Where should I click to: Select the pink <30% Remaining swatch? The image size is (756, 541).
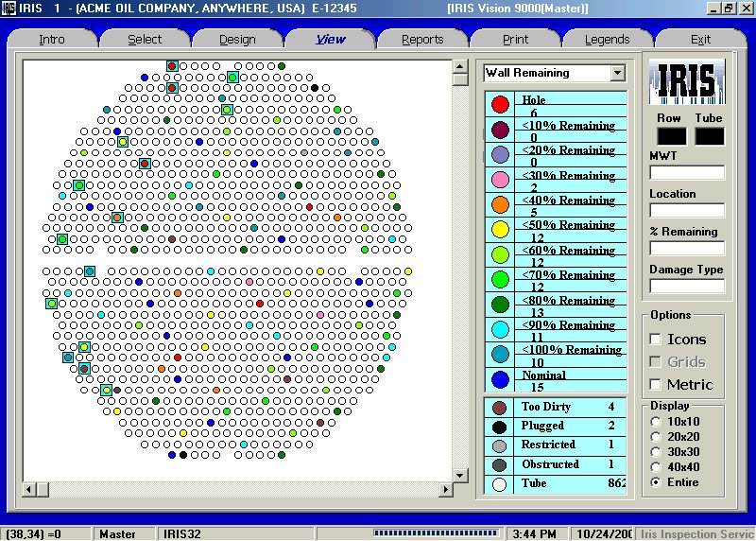click(x=500, y=180)
